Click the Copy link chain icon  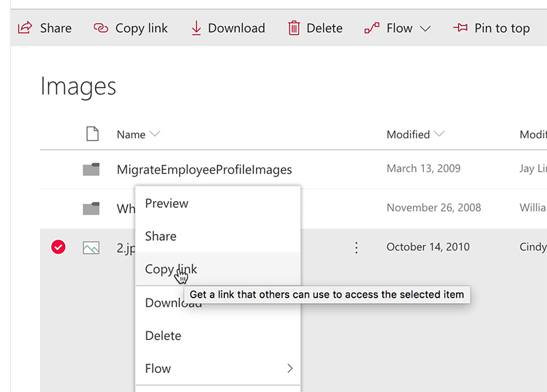[x=101, y=28]
